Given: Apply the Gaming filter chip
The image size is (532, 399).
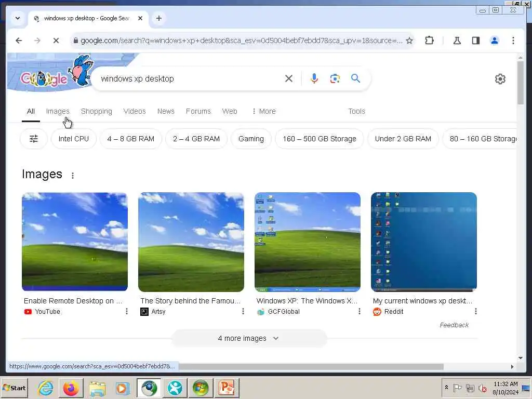Looking at the screenshot, I should coord(251,139).
